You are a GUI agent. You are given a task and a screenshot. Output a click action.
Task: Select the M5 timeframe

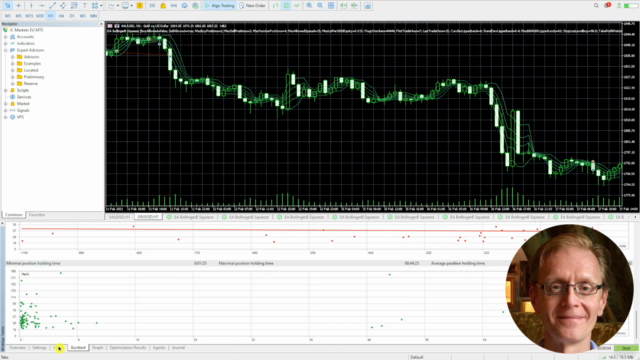click(x=18, y=16)
